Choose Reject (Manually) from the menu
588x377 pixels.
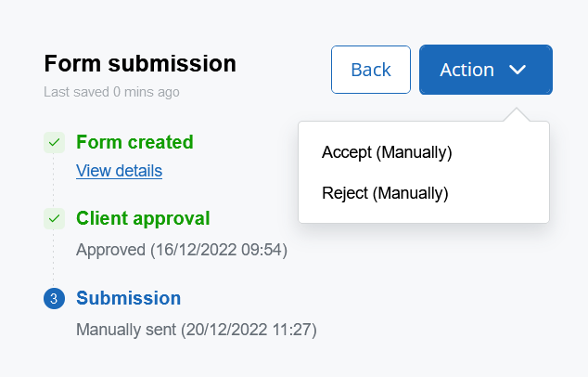(x=384, y=193)
